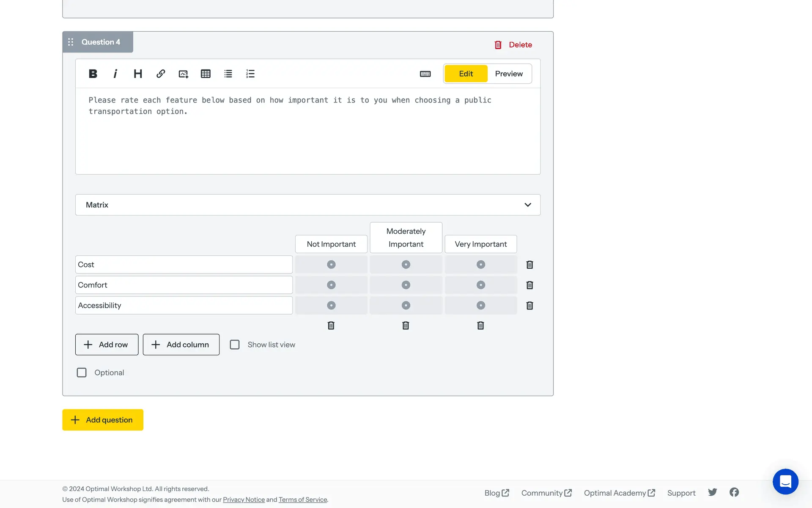812x508 pixels.
Task: Insert a heading with H icon
Action: click(x=138, y=74)
